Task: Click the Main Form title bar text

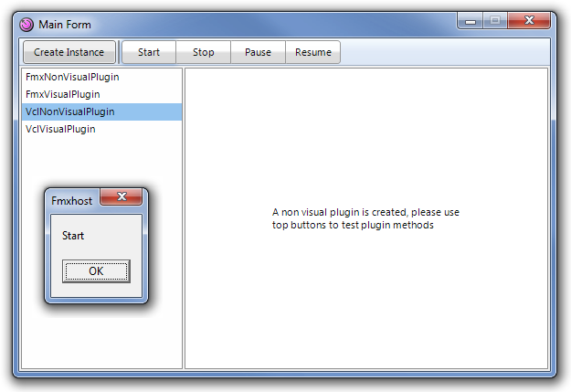Action: [65, 25]
